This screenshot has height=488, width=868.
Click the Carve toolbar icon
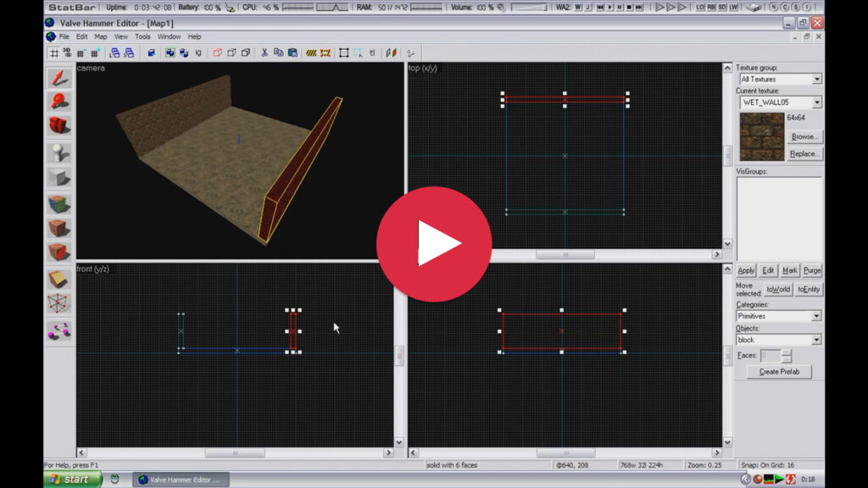click(x=151, y=53)
